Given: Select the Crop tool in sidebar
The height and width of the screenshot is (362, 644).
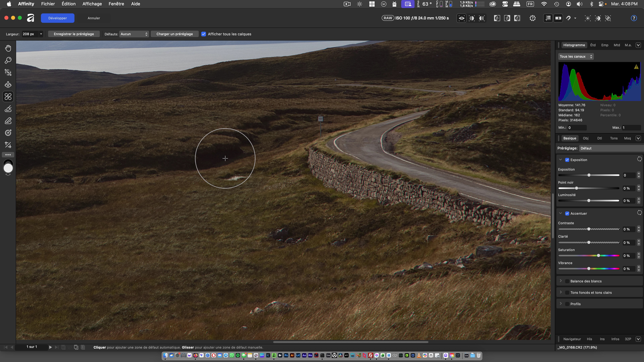Looking at the screenshot, I should [8, 145].
